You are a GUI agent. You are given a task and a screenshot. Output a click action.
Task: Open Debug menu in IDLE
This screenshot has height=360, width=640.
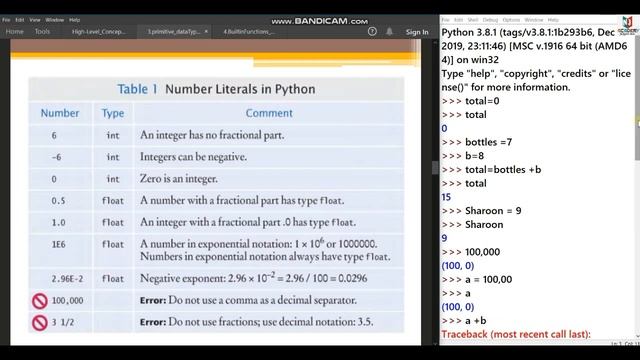490,20
